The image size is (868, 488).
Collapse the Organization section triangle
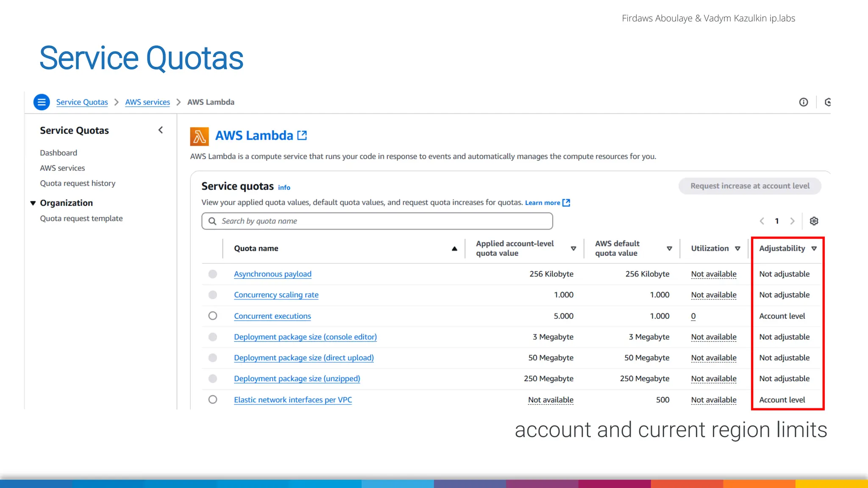(33, 203)
